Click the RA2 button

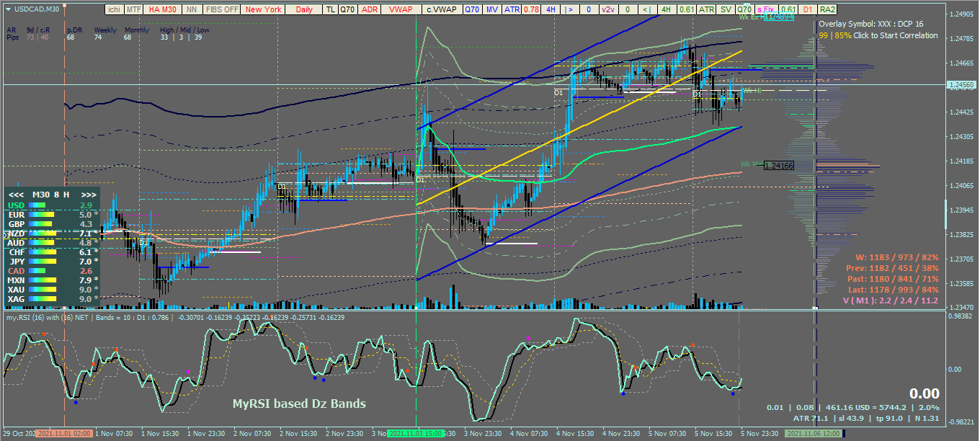tap(827, 10)
